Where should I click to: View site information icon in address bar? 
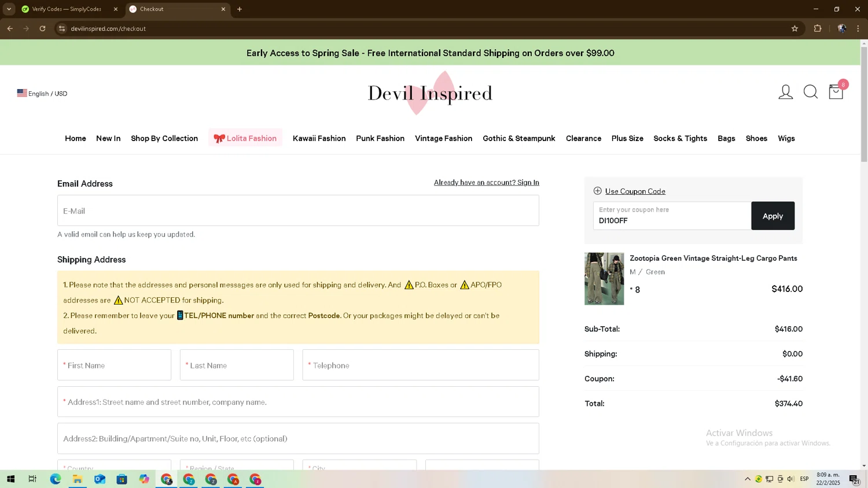click(62, 28)
